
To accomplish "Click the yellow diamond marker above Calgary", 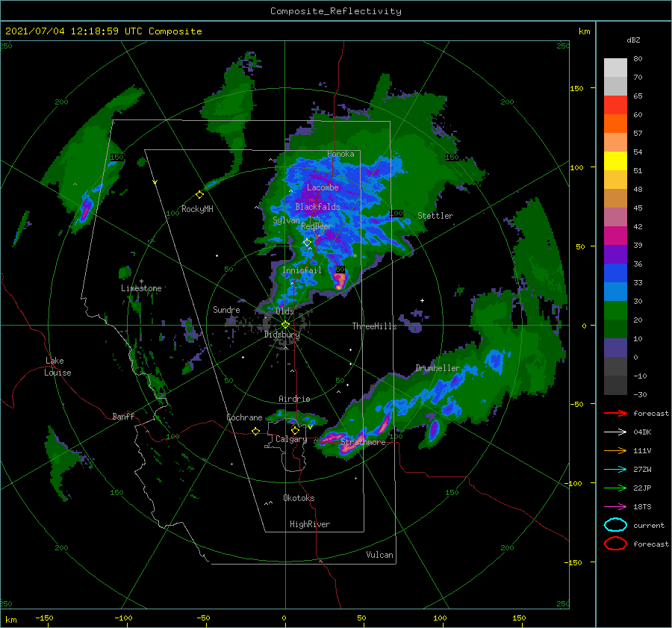I will 295,430.
